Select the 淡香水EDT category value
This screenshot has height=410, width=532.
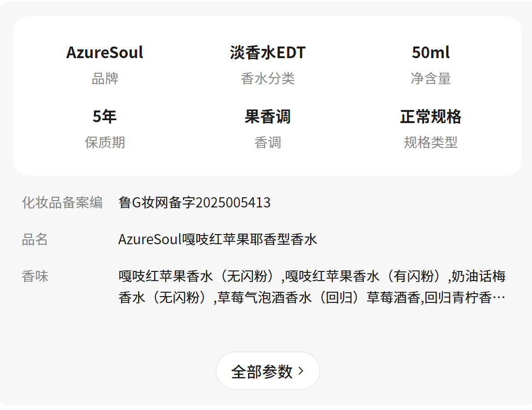click(267, 52)
